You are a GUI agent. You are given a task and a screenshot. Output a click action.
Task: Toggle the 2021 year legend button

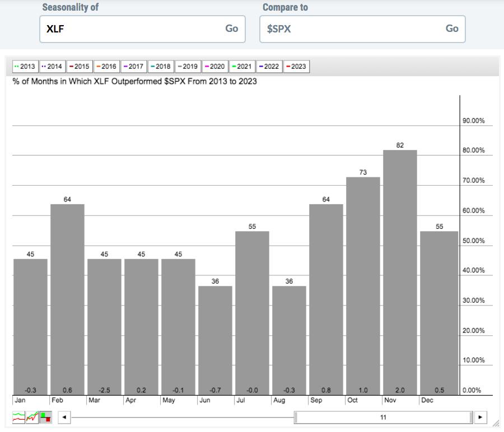pyautogui.click(x=242, y=67)
